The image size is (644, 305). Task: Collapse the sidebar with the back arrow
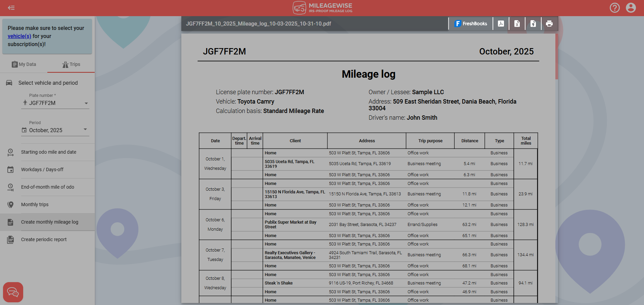(x=11, y=8)
